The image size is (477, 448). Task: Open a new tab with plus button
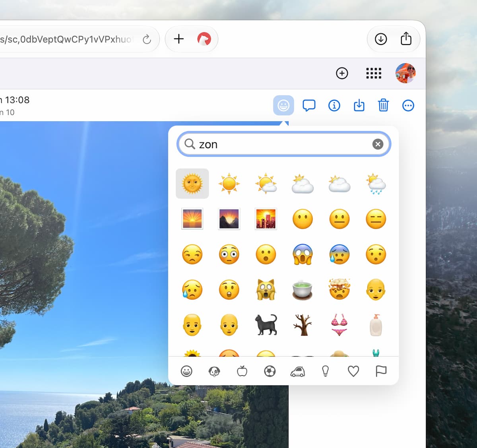pyautogui.click(x=179, y=39)
